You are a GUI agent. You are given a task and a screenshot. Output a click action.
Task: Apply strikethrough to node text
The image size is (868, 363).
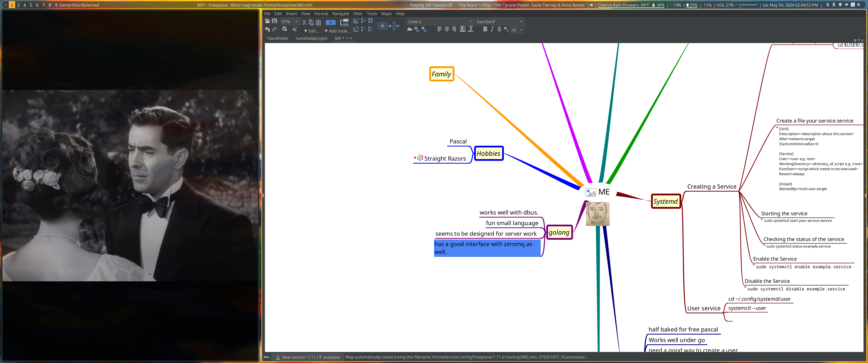coord(499,29)
